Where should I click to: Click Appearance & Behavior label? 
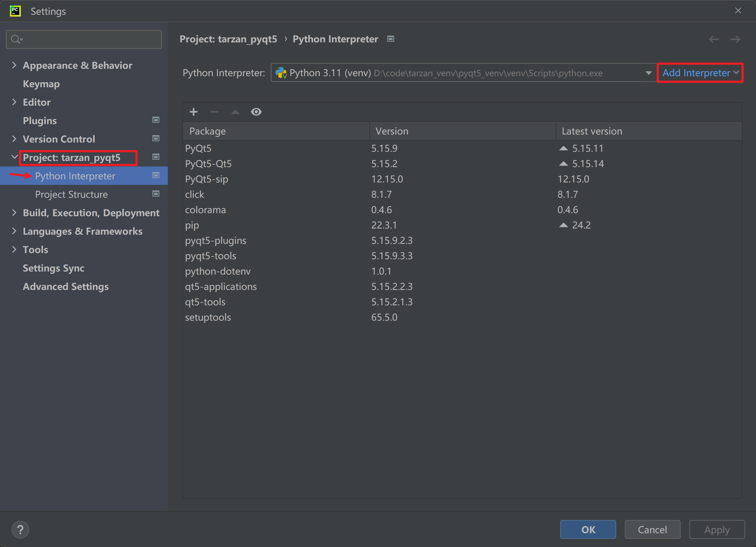(77, 65)
